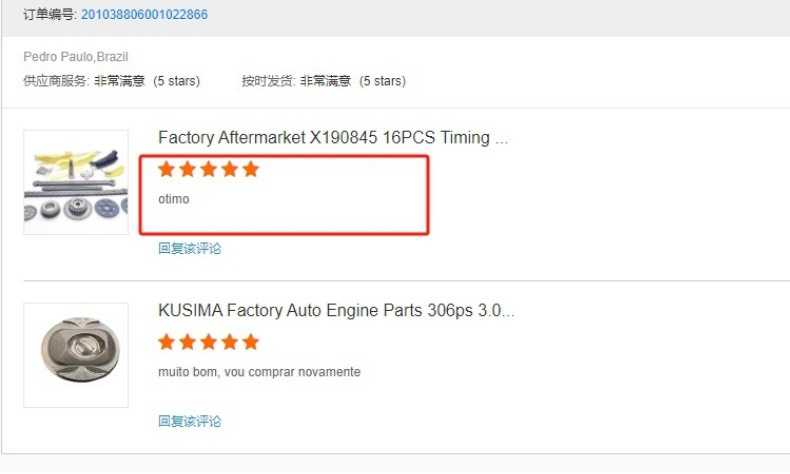Viewport: 790px width, 474px height.
Task: Open Factory Aftermarket X190845 16PCS Timing title
Action: (333, 138)
